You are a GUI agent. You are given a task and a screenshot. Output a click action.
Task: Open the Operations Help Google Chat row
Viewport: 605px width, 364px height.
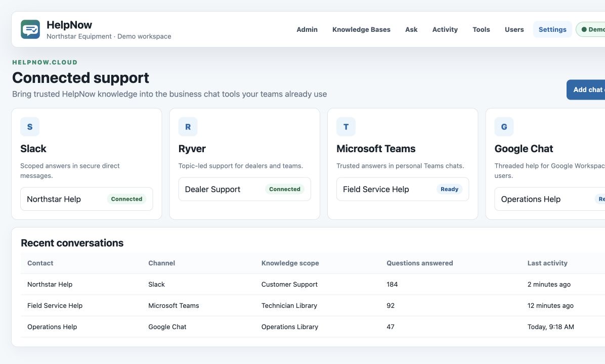[550, 199]
